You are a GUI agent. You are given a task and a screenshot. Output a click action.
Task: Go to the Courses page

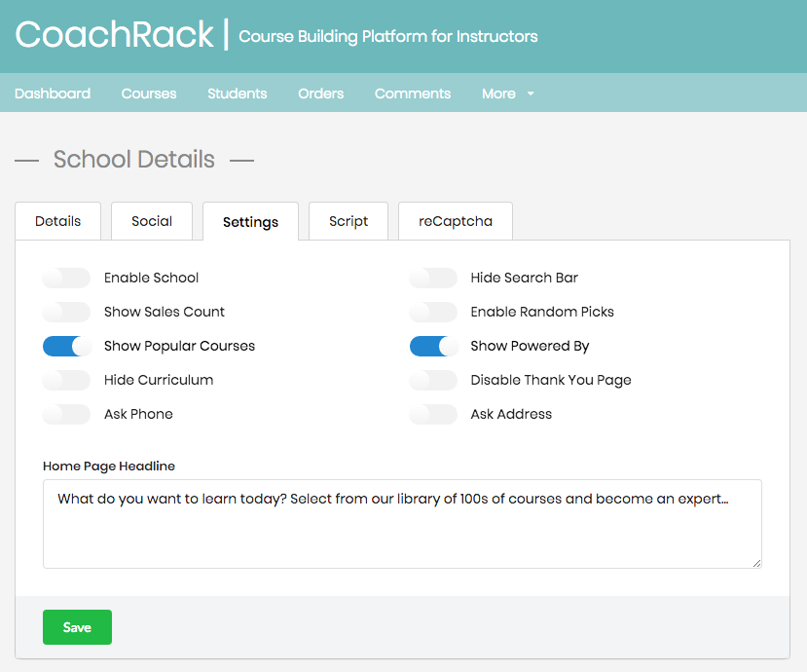[149, 93]
